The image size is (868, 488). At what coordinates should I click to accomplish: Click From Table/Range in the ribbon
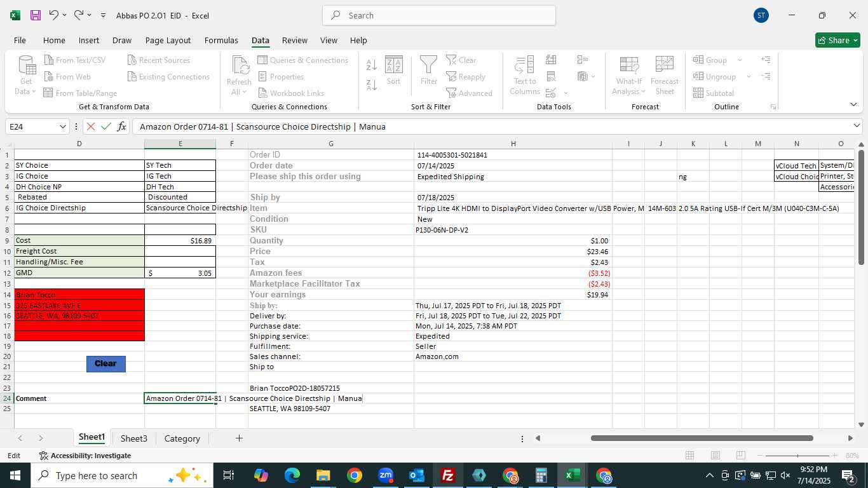(80, 93)
